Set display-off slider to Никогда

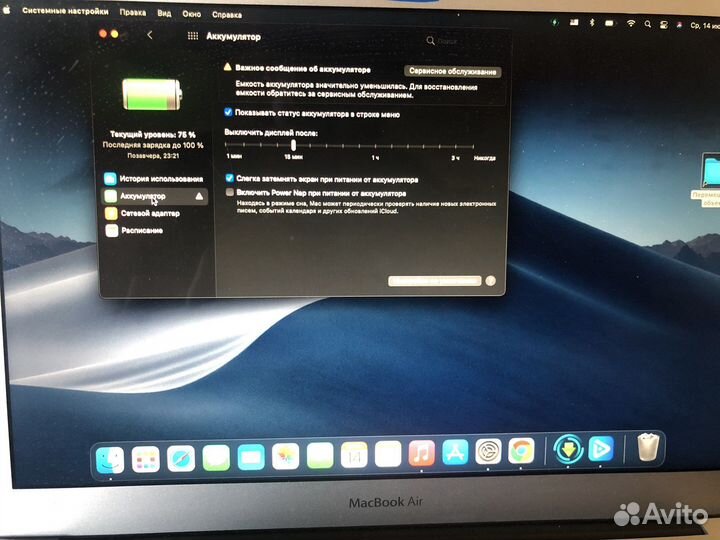point(473,147)
